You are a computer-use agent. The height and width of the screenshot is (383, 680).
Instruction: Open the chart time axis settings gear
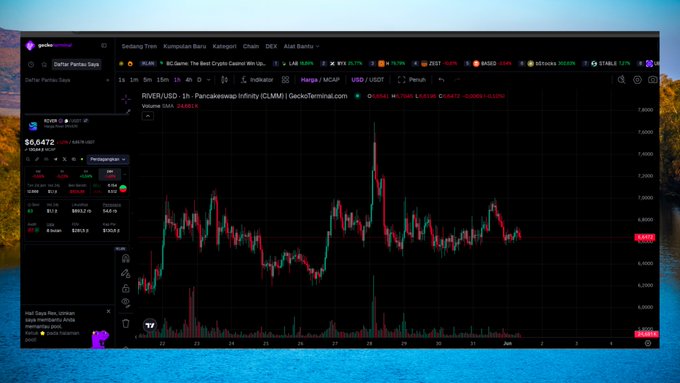point(648,343)
